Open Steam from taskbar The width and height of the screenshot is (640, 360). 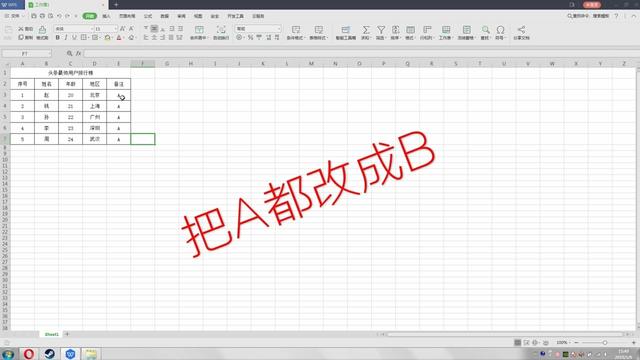click(50, 354)
